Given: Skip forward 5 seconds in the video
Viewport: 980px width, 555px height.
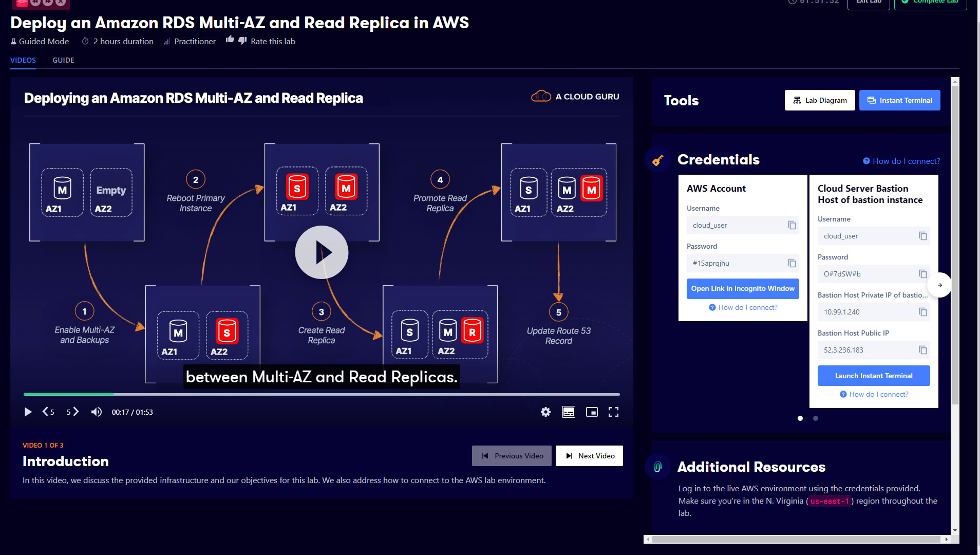Looking at the screenshot, I should click(72, 412).
